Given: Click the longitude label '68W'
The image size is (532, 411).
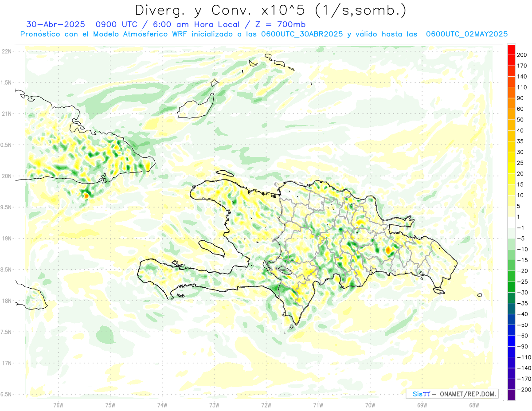Looking at the screenshot, I should point(474,405).
